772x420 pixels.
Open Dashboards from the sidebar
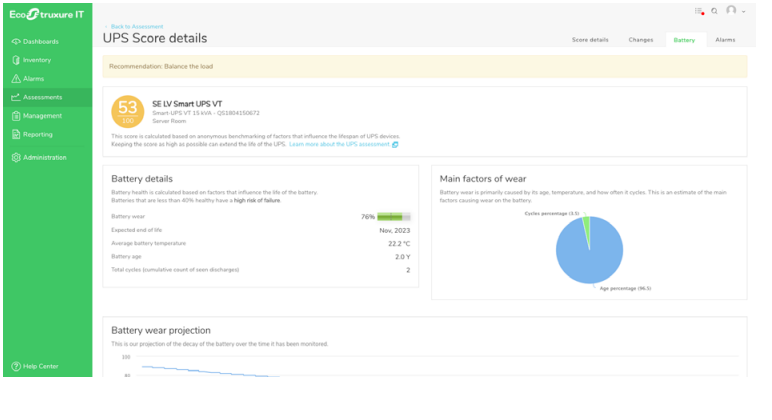click(40, 41)
